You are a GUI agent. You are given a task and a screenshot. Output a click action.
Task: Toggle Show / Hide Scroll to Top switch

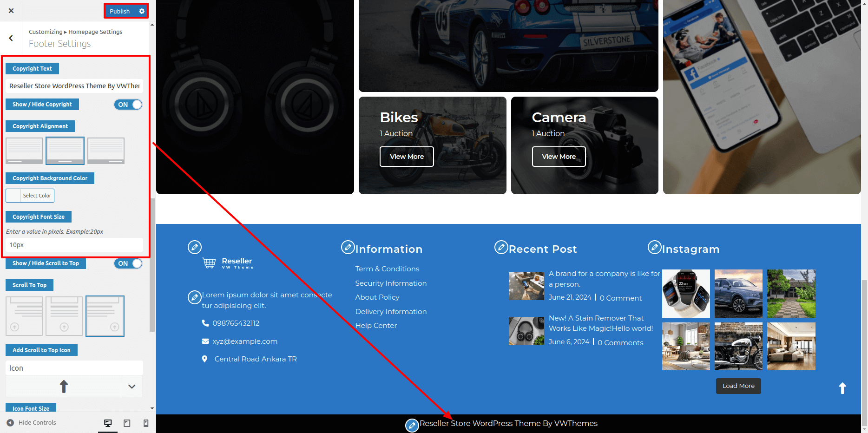point(128,263)
